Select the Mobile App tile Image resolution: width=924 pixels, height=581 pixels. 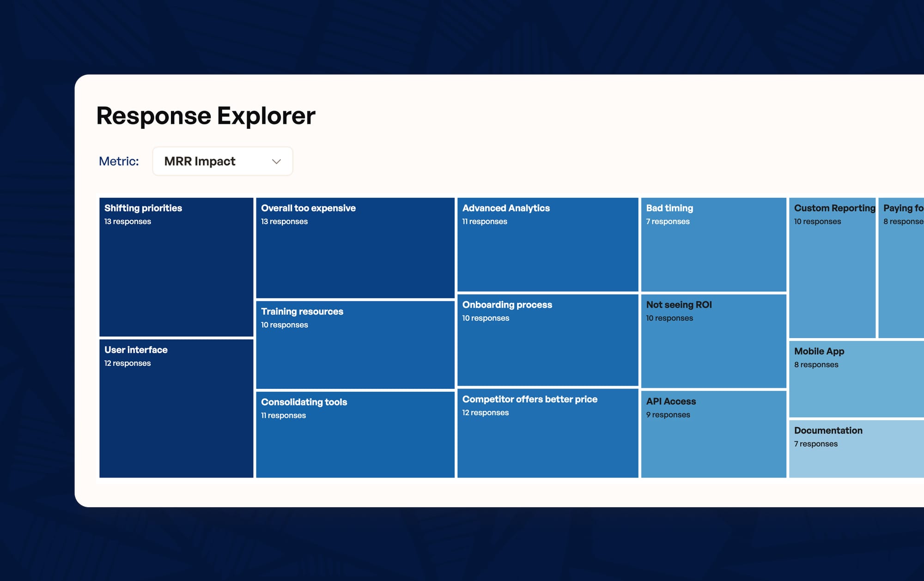[x=856, y=379]
